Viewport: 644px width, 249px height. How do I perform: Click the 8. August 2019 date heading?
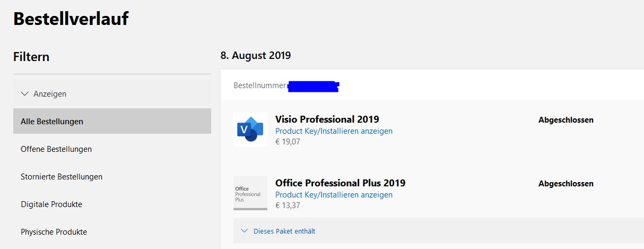click(256, 55)
